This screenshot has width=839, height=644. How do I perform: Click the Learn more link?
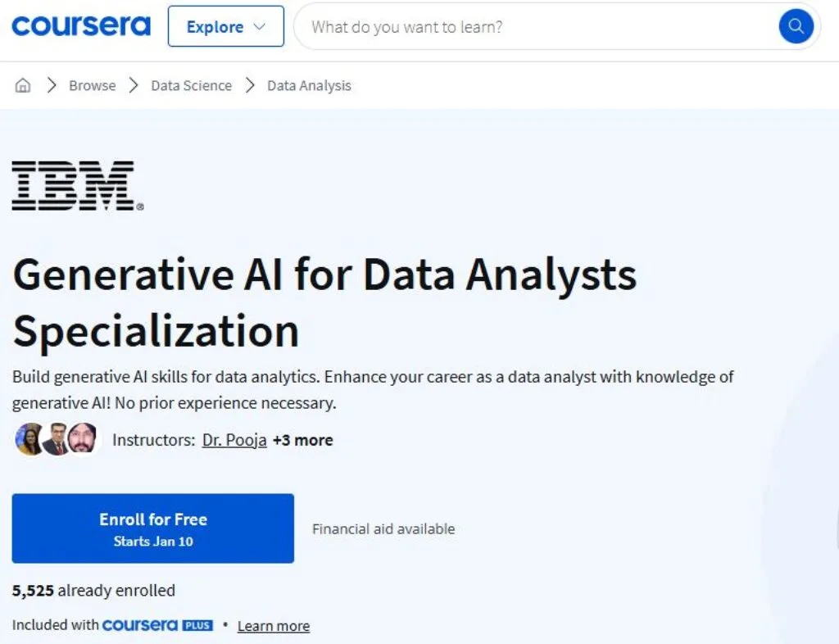pos(273,626)
